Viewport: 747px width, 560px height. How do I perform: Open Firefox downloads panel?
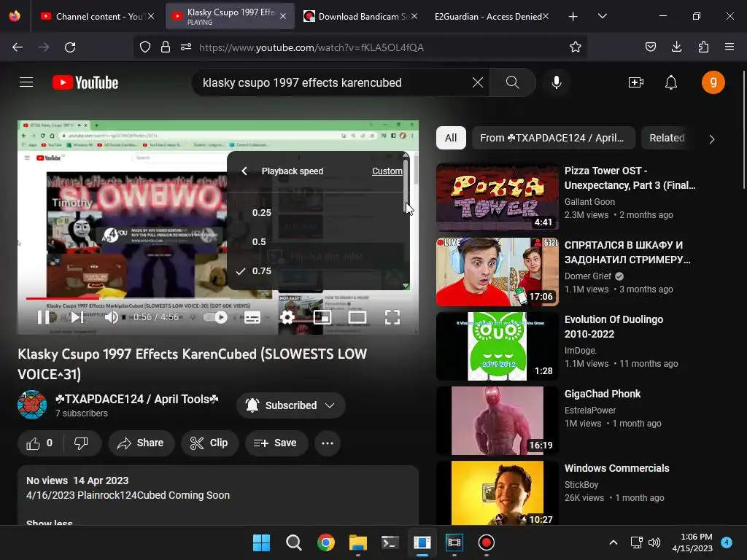click(x=676, y=47)
